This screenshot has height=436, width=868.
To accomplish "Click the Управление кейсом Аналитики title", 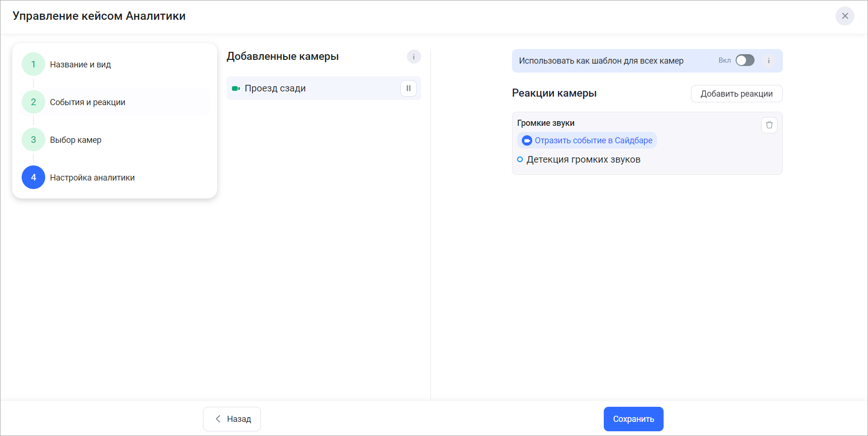I will point(99,16).
